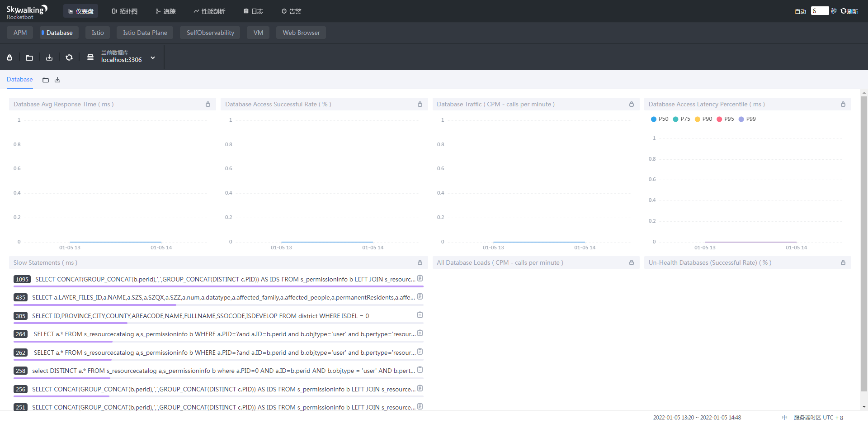Copy the 262 ms slow statement
Screen dimensions: 868x424
click(420, 352)
